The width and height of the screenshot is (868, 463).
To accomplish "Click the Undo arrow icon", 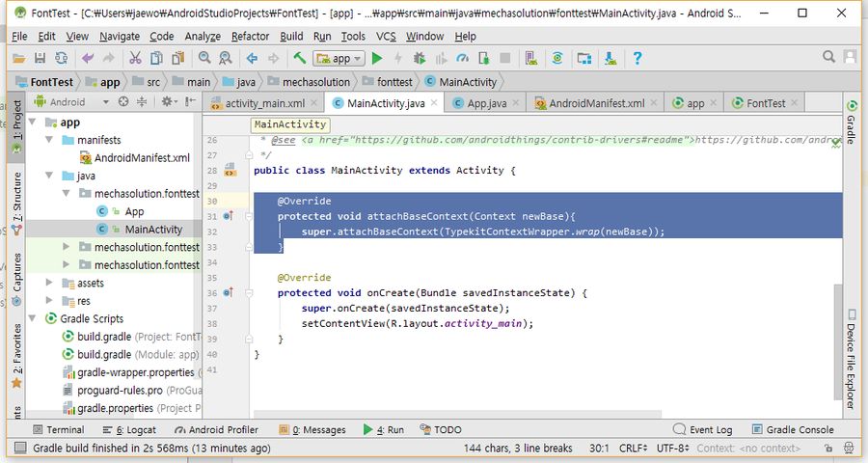I will (x=88, y=58).
